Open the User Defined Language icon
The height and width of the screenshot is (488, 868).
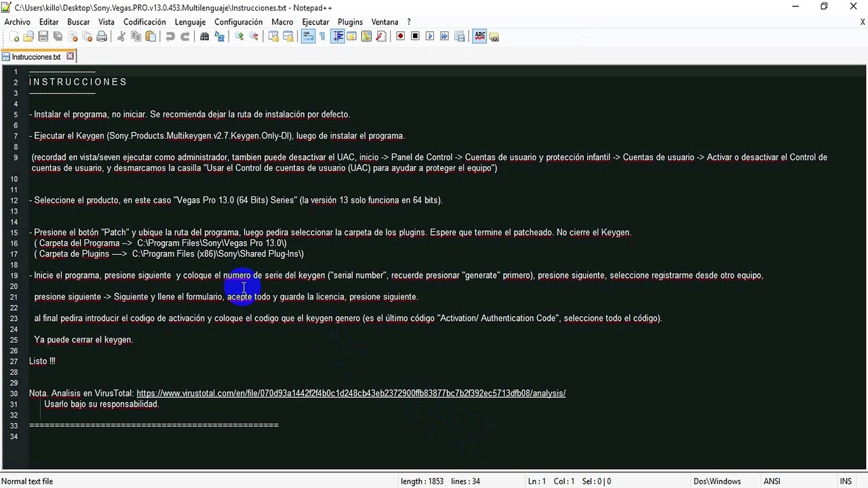[x=351, y=37]
